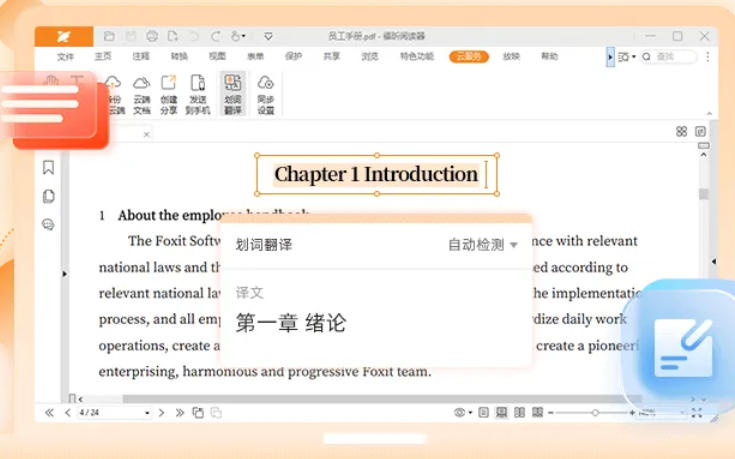Select continuous facing view mode
Image resolution: width=735 pixels, height=459 pixels.
537,413
